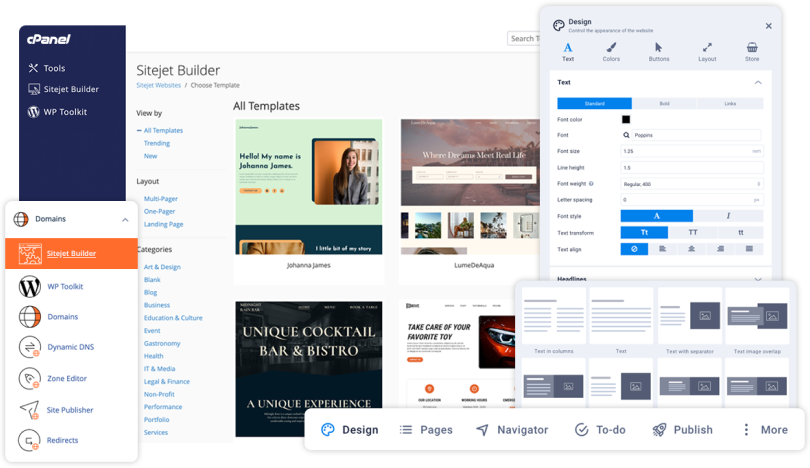Click the Publish rocket in bottom toolbar
The width and height of the screenshot is (810, 468).
coord(682,430)
